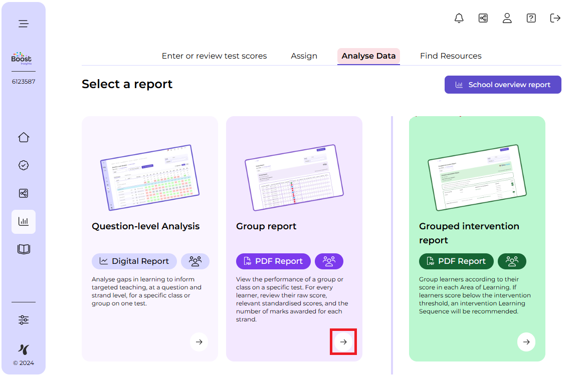The height and width of the screenshot is (377, 588).
Task: Click the Boost Insights logo
Action: pos(22,58)
